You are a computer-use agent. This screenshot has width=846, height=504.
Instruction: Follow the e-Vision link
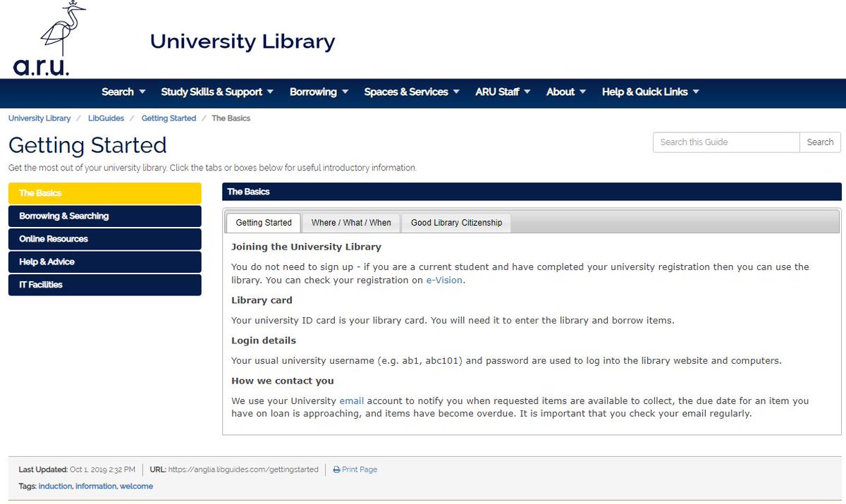click(x=444, y=280)
